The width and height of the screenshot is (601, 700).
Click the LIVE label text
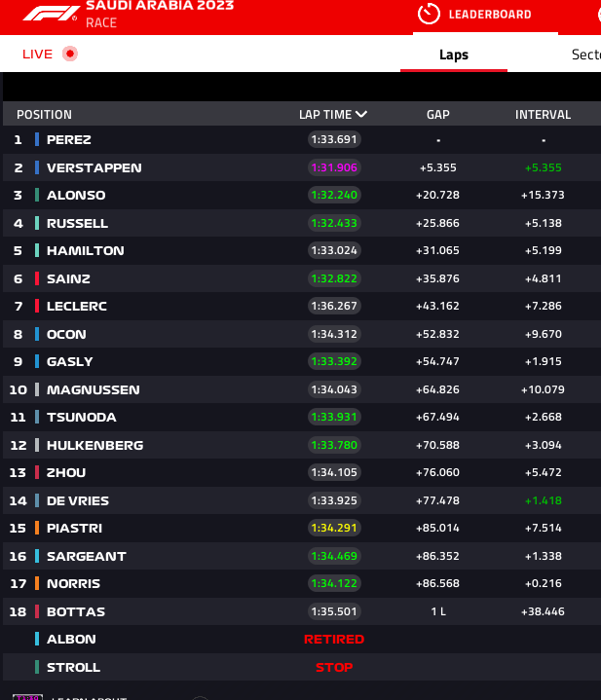coord(38,54)
